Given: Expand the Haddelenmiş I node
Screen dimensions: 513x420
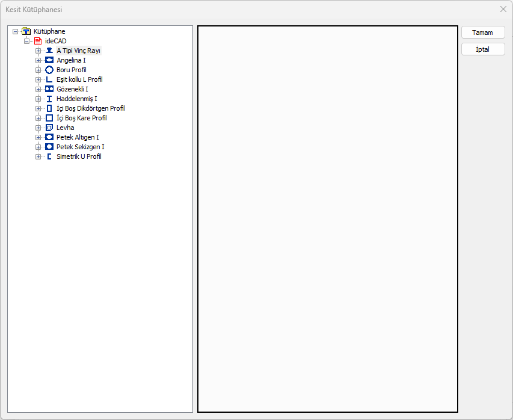Looking at the screenshot, I should pos(38,99).
